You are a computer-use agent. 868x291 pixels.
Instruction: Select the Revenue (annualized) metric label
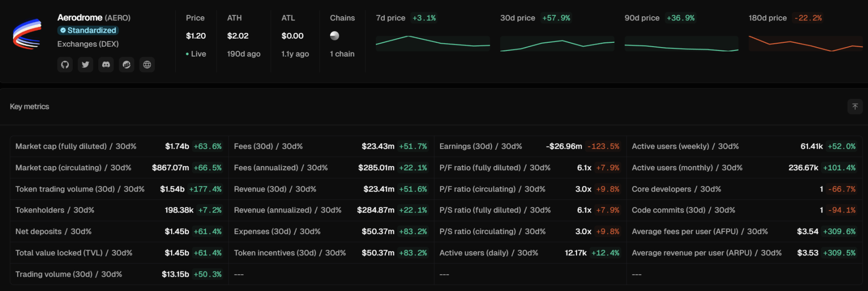(x=287, y=210)
